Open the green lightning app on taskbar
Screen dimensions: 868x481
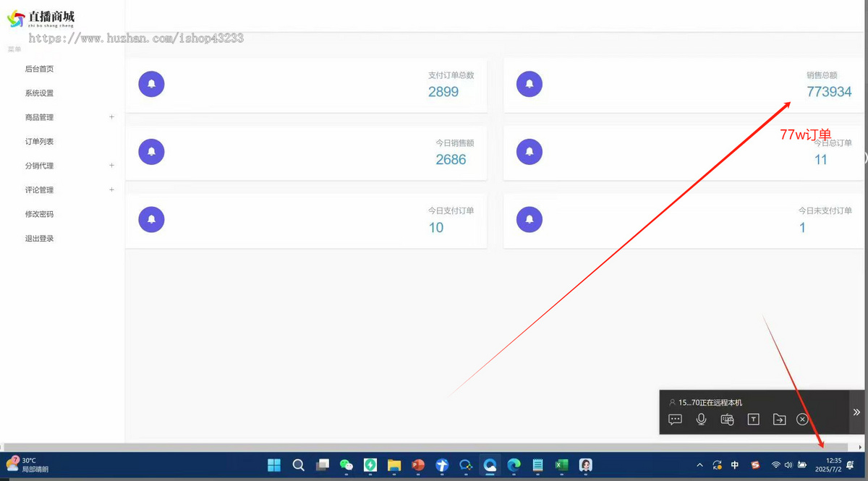(370, 465)
